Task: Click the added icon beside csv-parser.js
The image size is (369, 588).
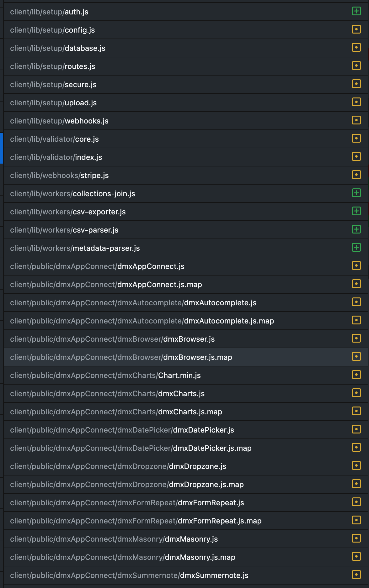Action: coord(356,230)
